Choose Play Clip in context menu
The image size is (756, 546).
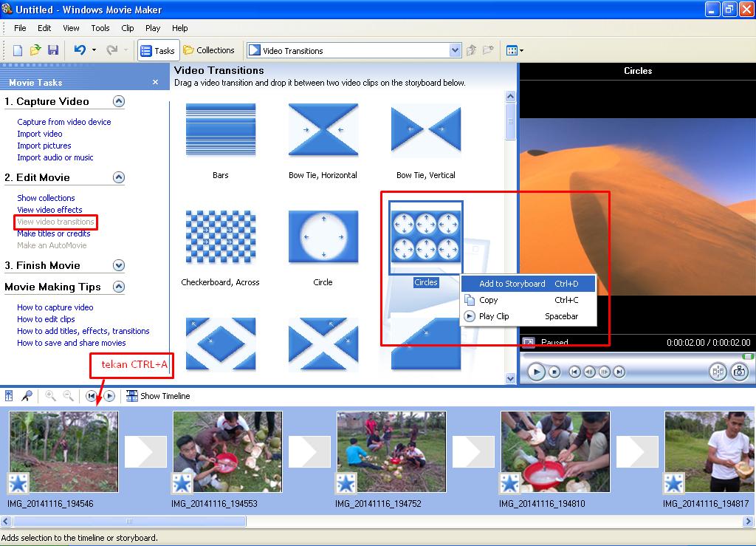coord(529,316)
